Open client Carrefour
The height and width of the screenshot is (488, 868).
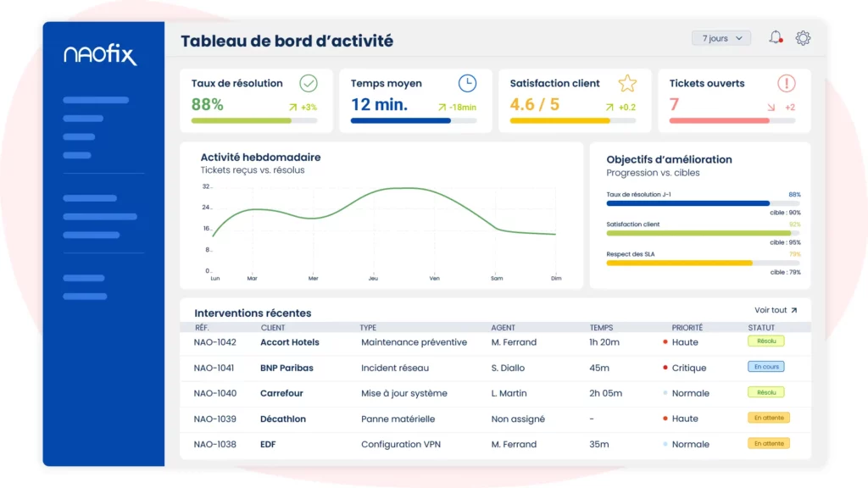coord(281,393)
